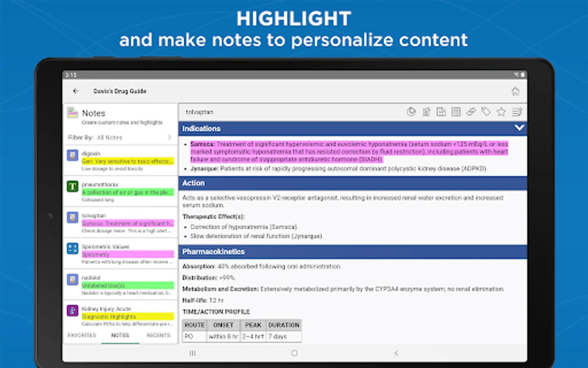Click the Davis's Drug Guide title

[120, 91]
